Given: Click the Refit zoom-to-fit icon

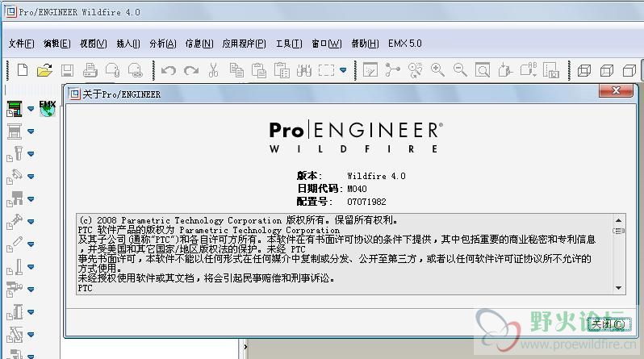Looking at the screenshot, I should [x=482, y=70].
